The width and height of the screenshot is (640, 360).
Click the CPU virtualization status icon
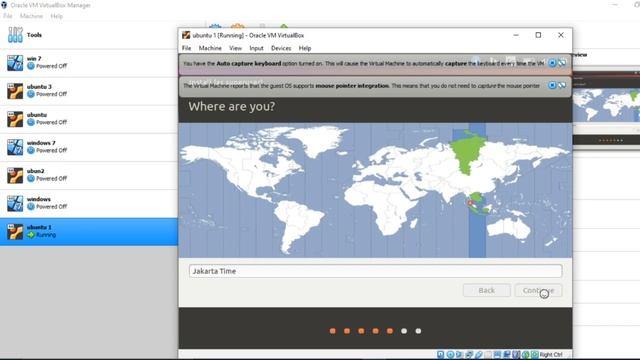(516, 354)
